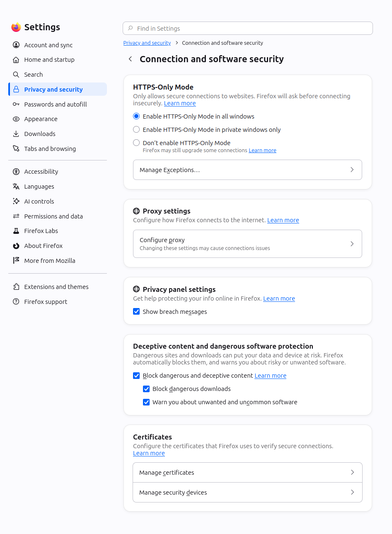Click the Firefox Labs flask icon
Viewport: 392px width, 534px height.
16,231
